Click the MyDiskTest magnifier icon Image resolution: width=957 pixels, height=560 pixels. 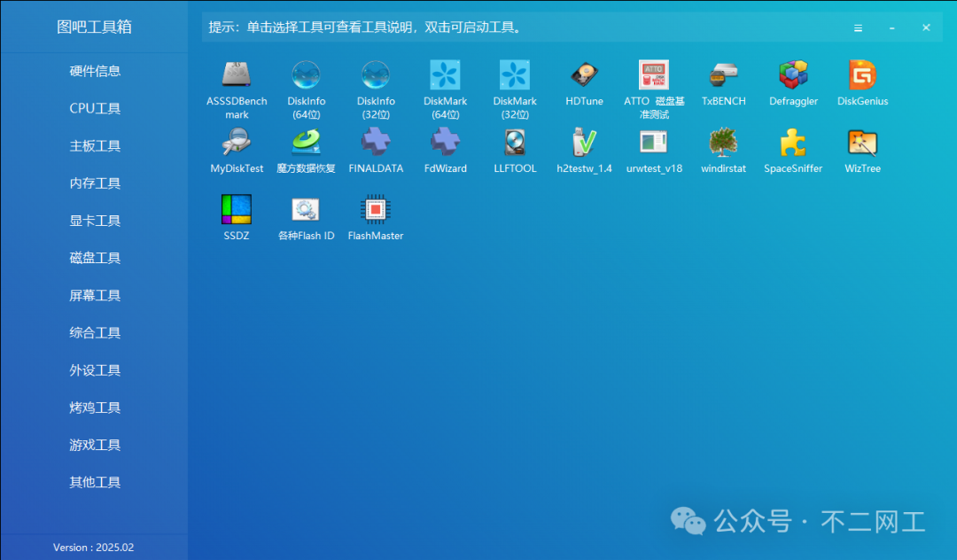[237, 143]
